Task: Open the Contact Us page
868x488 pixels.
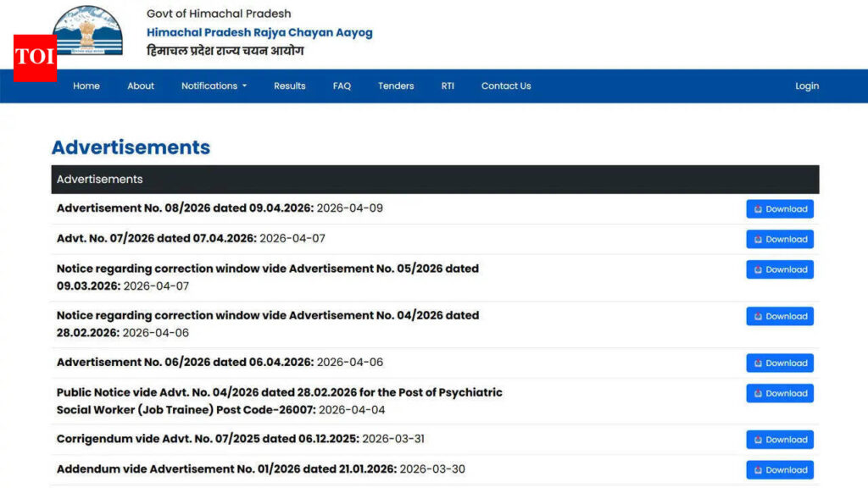Action: point(506,86)
